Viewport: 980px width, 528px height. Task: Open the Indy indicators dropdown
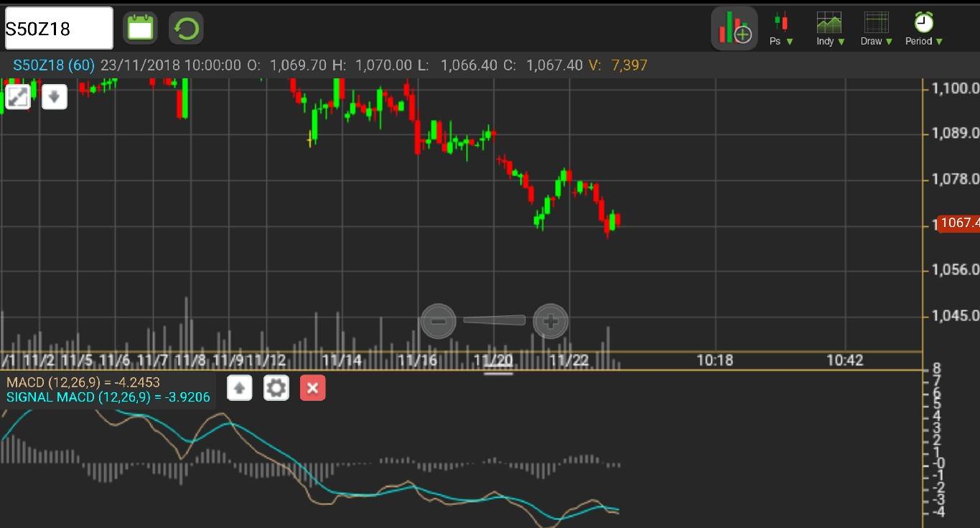(830, 29)
